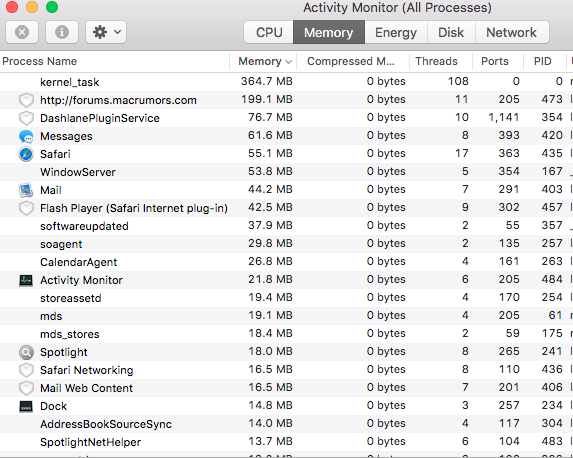The height and width of the screenshot is (458, 573).
Task: Select the soagent process
Action: (61, 244)
